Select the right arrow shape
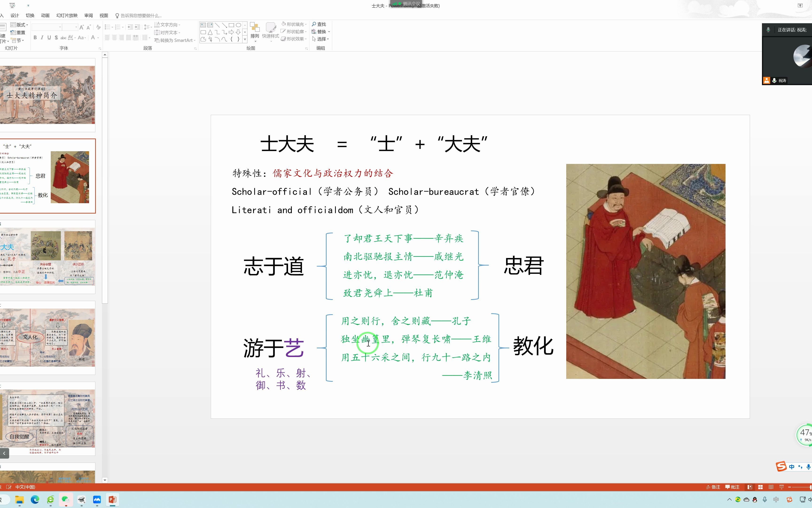812x508 pixels. pyautogui.click(x=231, y=32)
